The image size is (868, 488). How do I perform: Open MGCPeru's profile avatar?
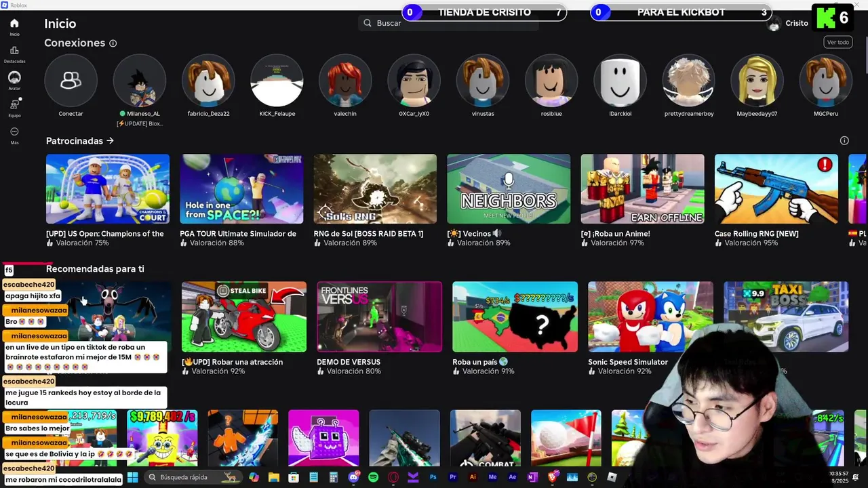pyautogui.click(x=826, y=81)
